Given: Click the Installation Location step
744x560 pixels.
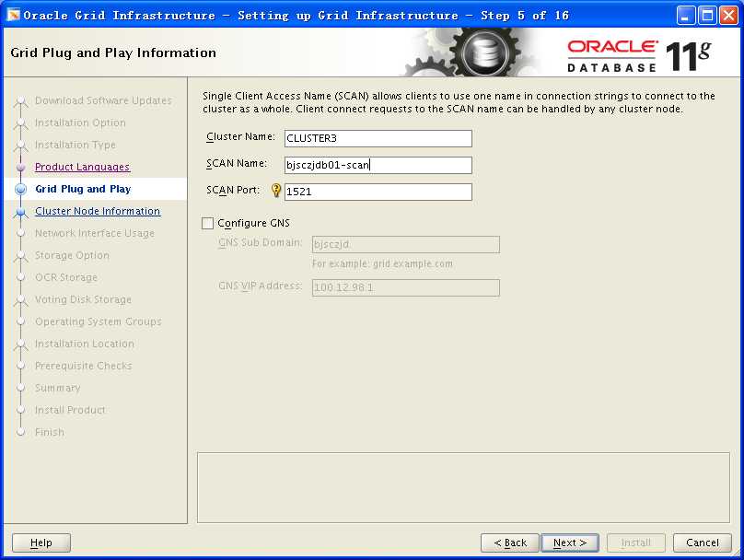Looking at the screenshot, I should [x=85, y=344].
